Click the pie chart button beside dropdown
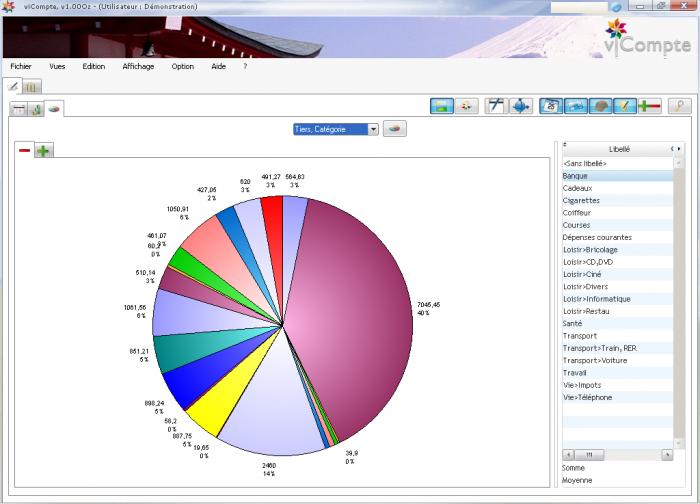The width and height of the screenshot is (700, 504). coord(395,129)
